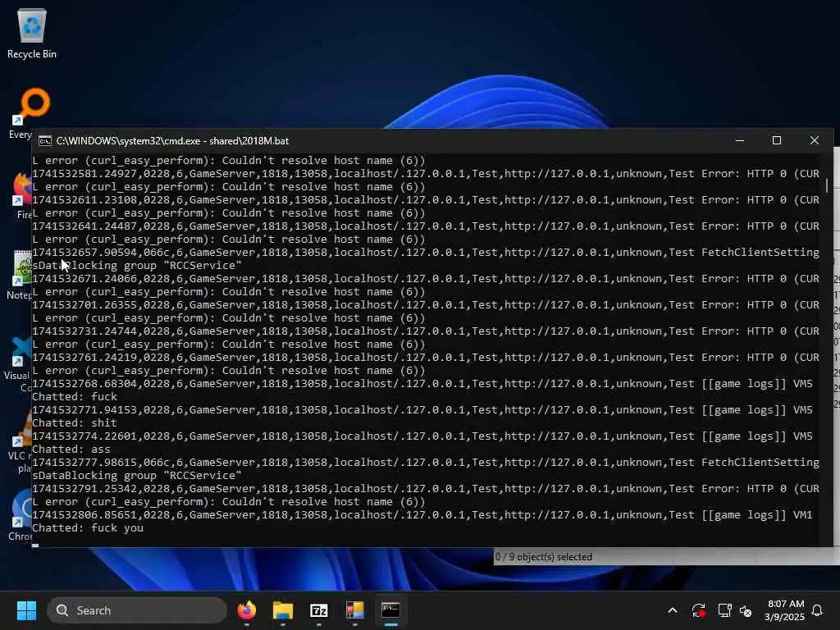Maximize the cmd.exe window
This screenshot has width=840, height=630.
(x=776, y=140)
